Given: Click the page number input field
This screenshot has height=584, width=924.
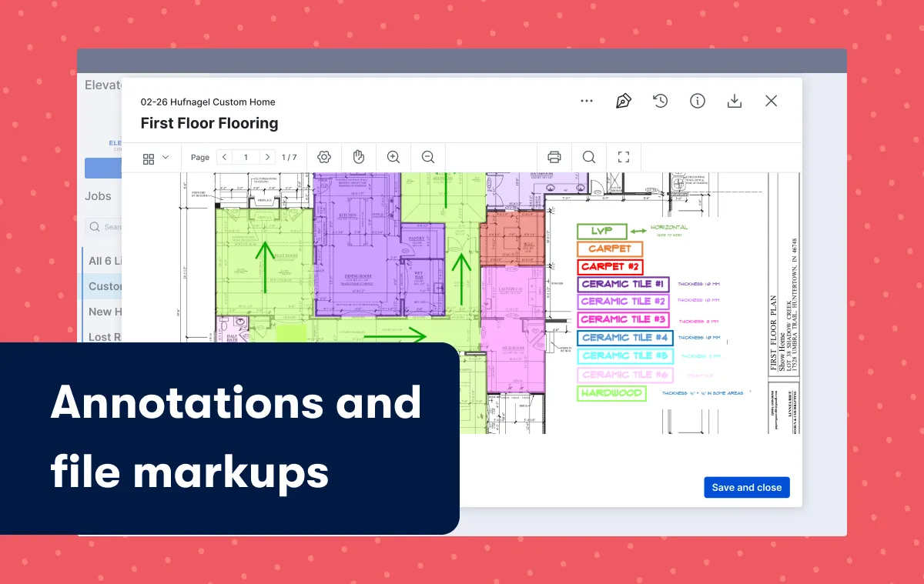Looking at the screenshot, I should [246, 156].
